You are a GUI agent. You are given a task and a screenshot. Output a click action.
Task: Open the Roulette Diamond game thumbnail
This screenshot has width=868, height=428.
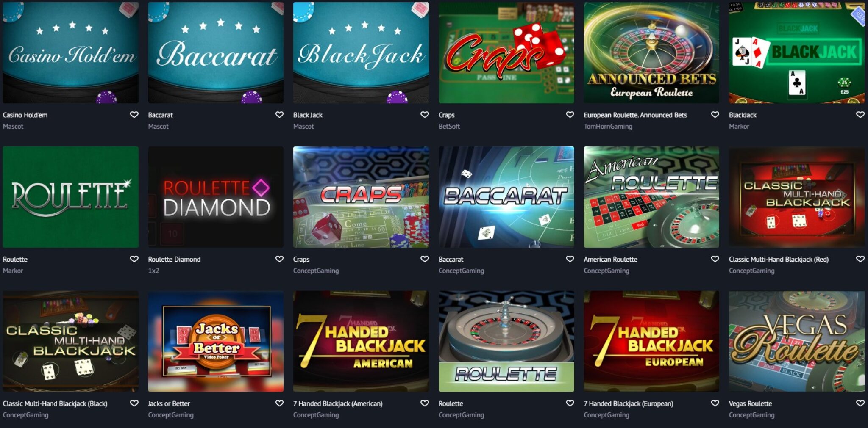pyautogui.click(x=216, y=197)
